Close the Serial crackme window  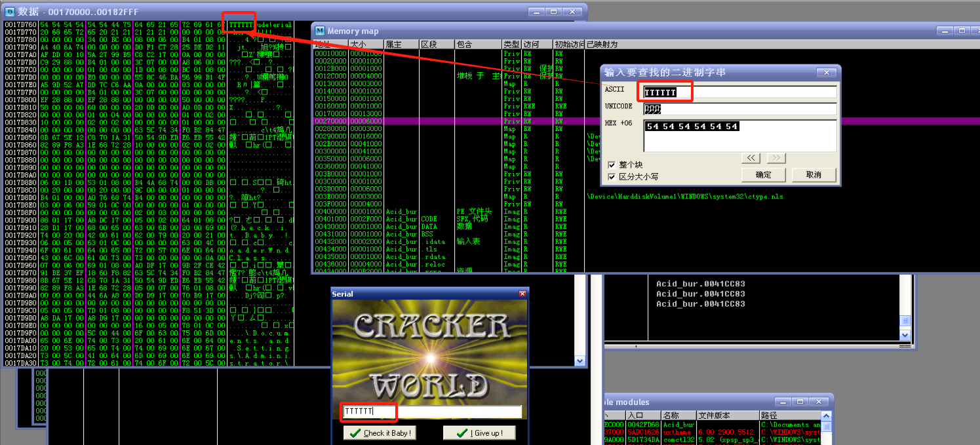point(522,294)
